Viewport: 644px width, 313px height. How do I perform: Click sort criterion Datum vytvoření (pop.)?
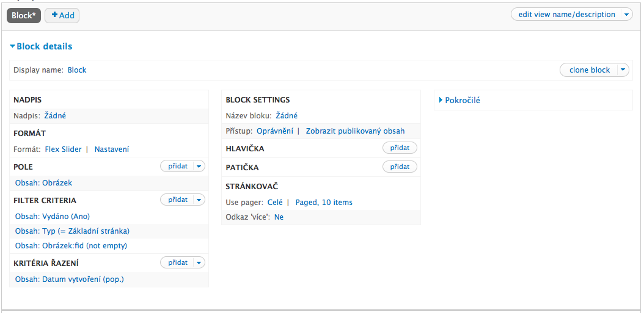(70, 279)
